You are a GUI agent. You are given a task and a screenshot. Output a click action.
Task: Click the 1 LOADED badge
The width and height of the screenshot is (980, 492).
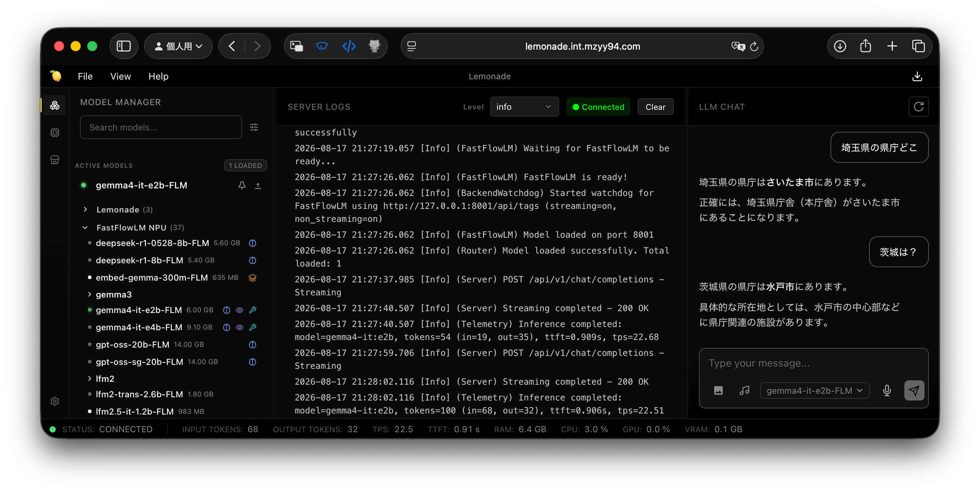(245, 165)
